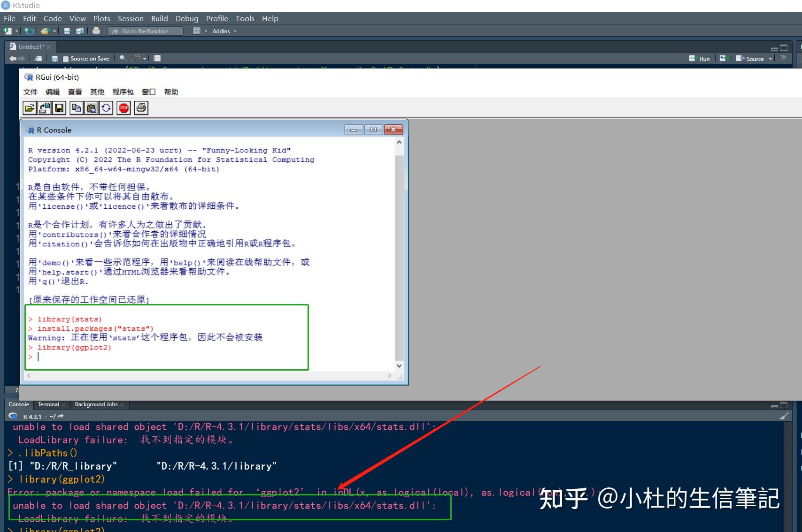The width and height of the screenshot is (802, 532).
Task: Open an existing file in RStudio
Action: click(x=45, y=31)
